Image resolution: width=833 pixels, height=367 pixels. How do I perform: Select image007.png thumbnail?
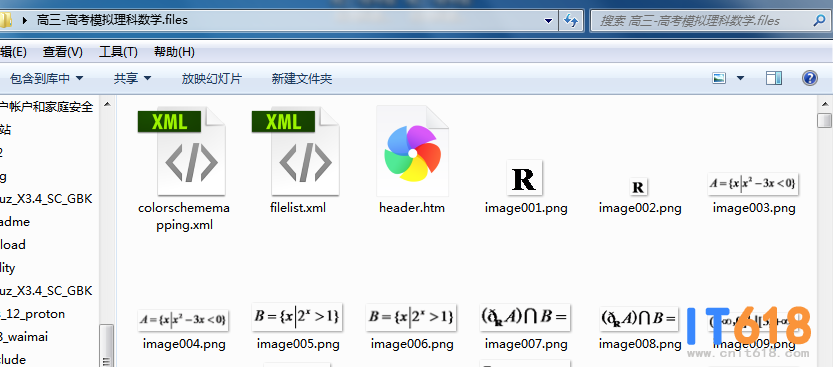[525, 317]
